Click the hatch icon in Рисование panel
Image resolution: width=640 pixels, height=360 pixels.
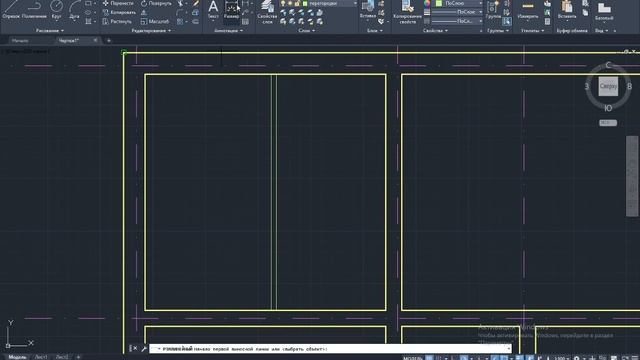(x=89, y=21)
